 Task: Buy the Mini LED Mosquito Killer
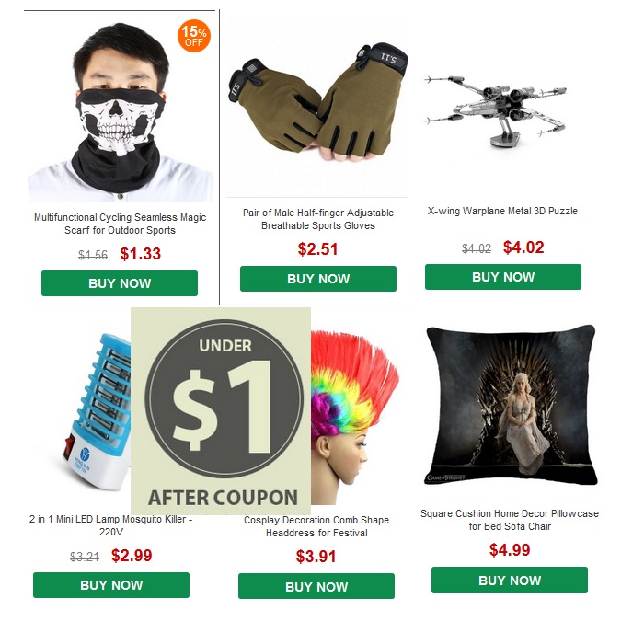coord(111,585)
